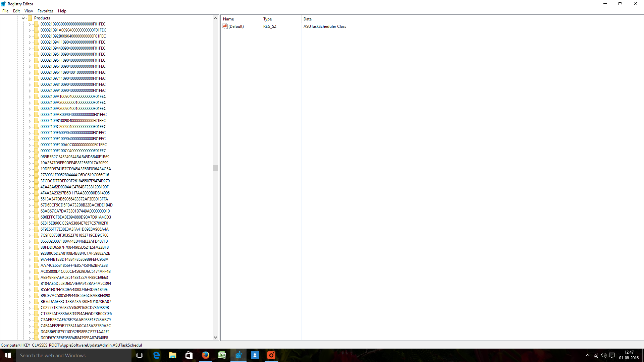Select key 68AB67CA7DA73301B7449A0000000010
The width and height of the screenshot is (644, 362).
pyautogui.click(x=75, y=211)
